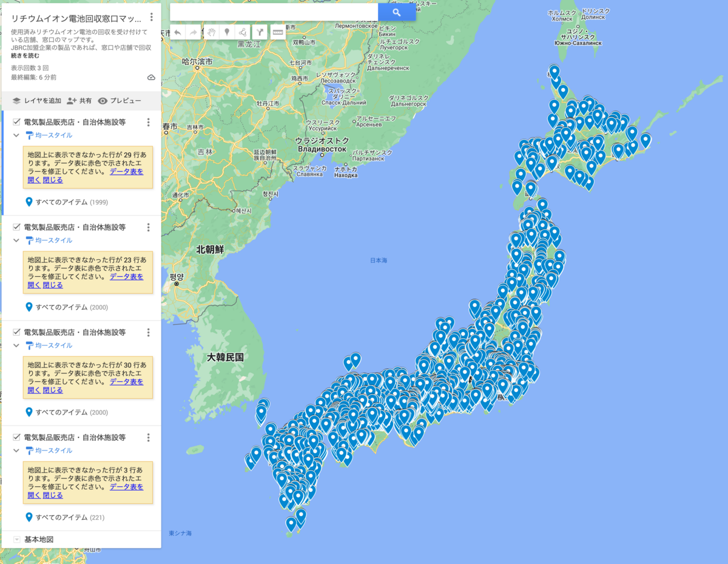Dismiss the 23 rows warning via 閉じる
Image resolution: width=728 pixels, height=564 pixels.
[53, 285]
